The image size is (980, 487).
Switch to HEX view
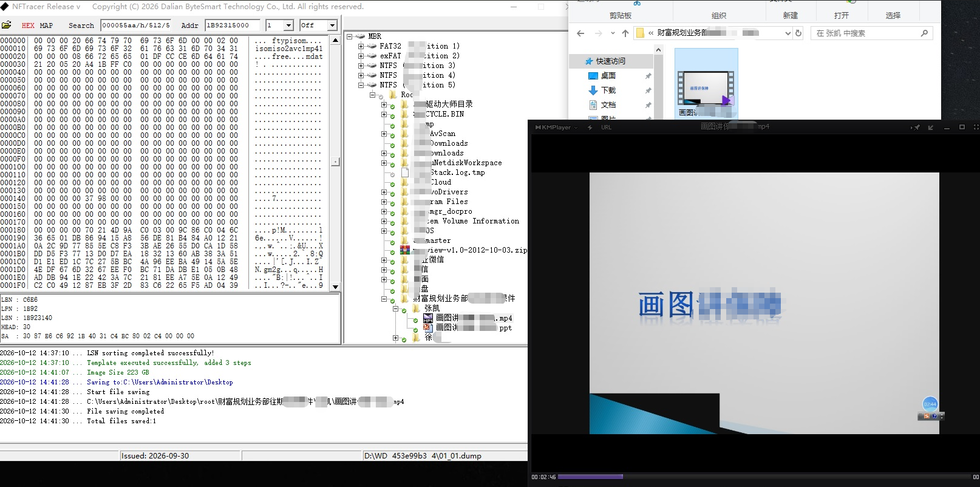tap(28, 26)
